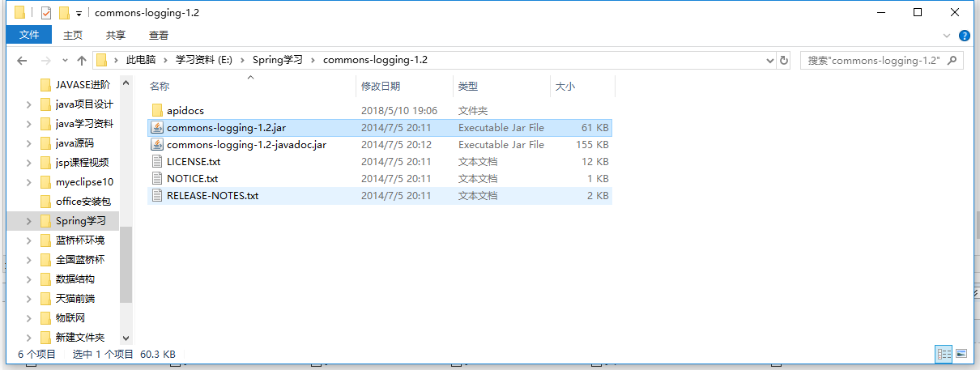Switch to the 主页 ribbon tab

click(73, 35)
